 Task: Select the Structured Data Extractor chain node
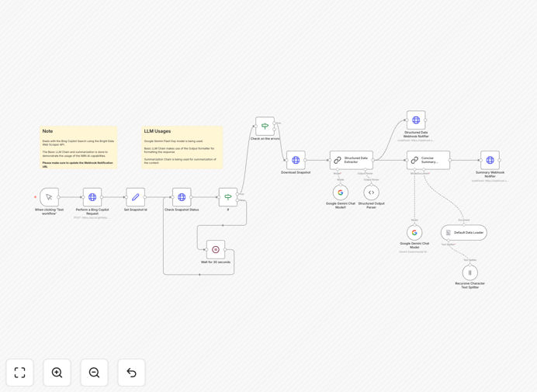point(352,160)
